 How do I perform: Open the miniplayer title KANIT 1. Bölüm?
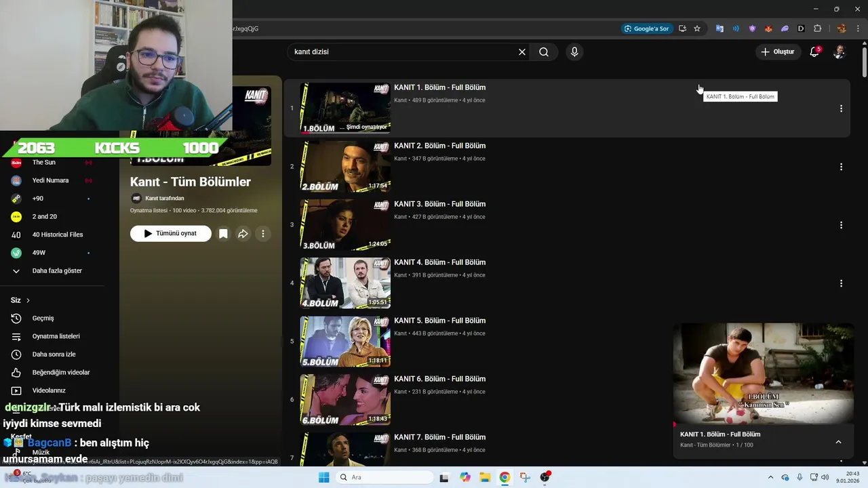(x=720, y=434)
